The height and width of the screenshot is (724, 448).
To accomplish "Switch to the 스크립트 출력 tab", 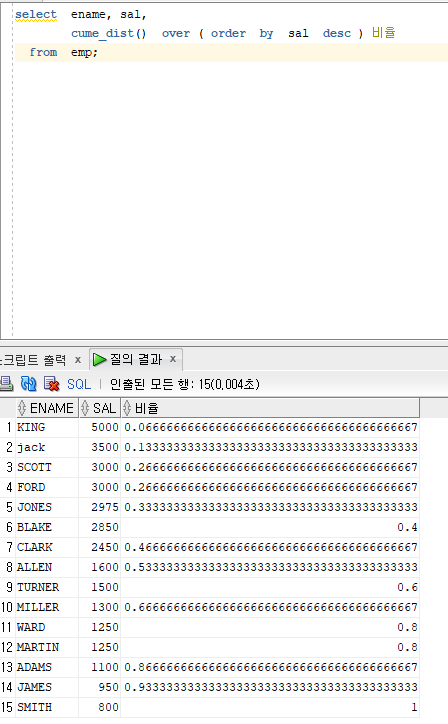I will coord(33,360).
